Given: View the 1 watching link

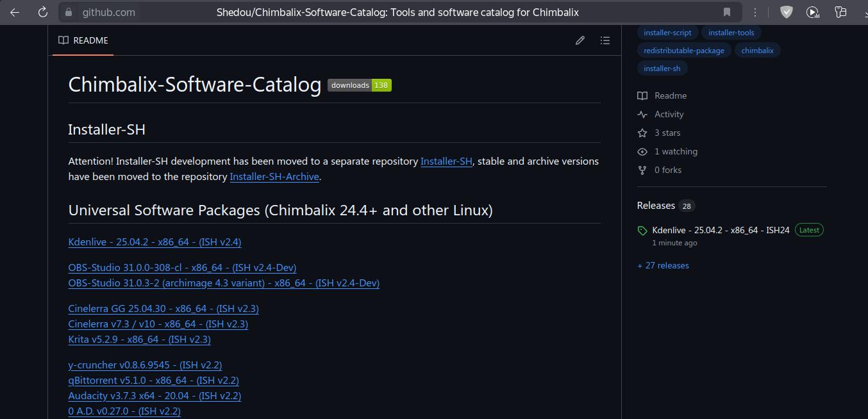Looking at the screenshot, I should tap(676, 151).
